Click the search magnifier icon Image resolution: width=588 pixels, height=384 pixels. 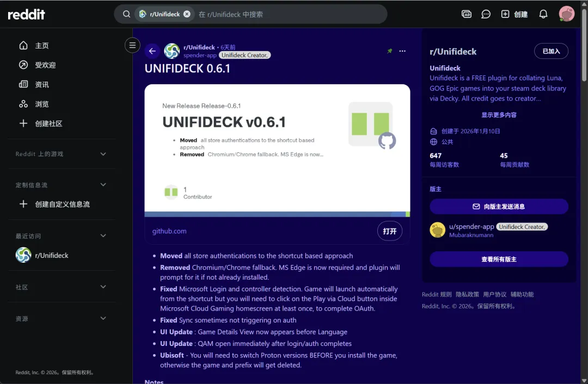pos(126,14)
